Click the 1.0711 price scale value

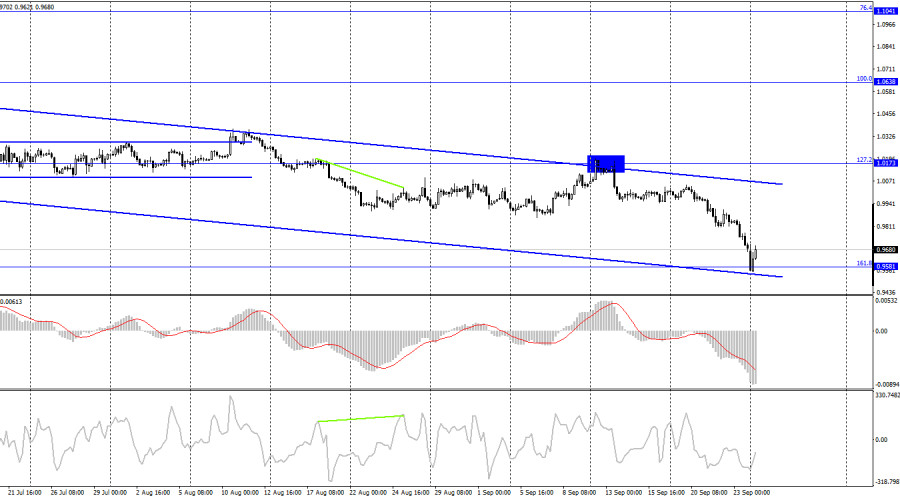coord(886,69)
